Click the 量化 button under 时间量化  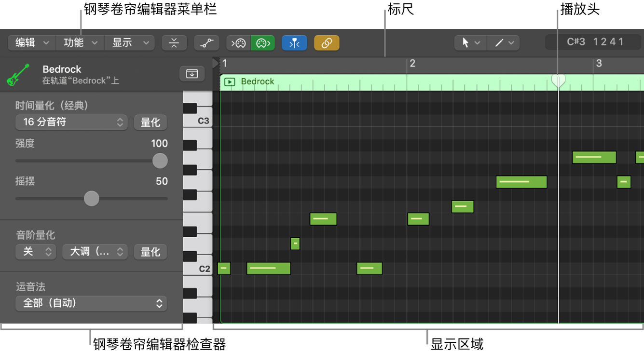coord(150,122)
